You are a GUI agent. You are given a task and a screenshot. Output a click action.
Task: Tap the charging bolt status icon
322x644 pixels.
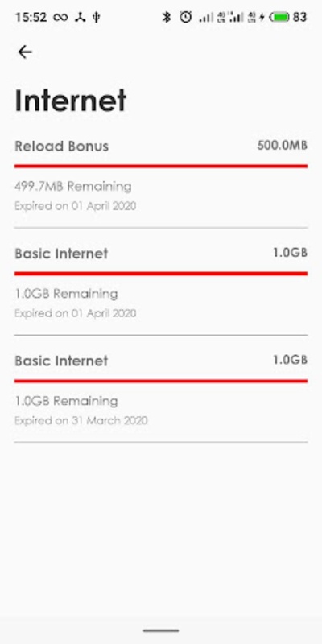point(262,17)
